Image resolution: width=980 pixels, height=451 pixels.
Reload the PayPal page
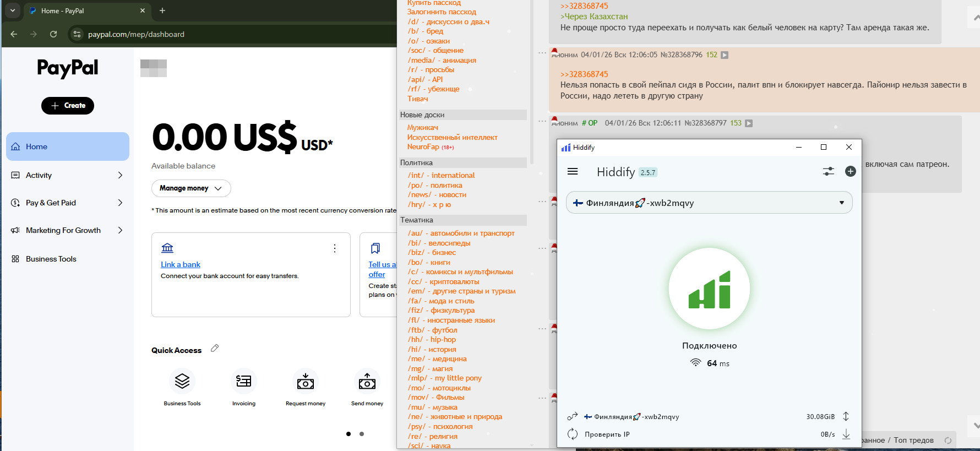pyautogui.click(x=53, y=34)
